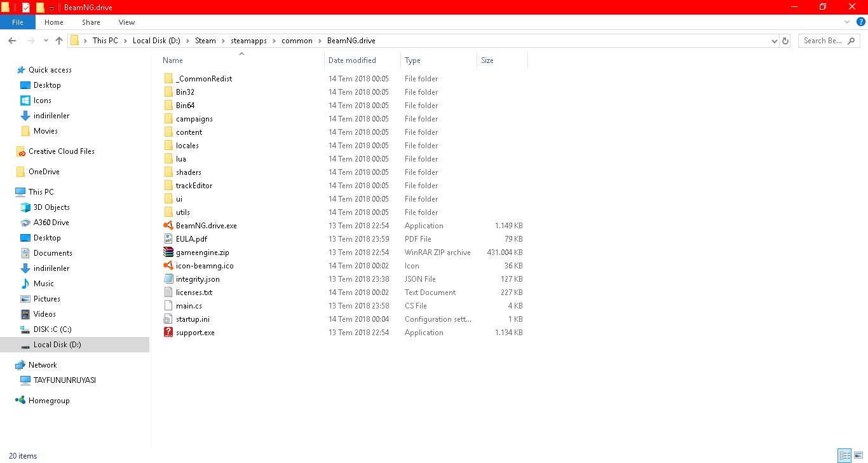The width and height of the screenshot is (868, 463).
Task: Click the Search BeamNG.drive box
Action: click(x=829, y=41)
